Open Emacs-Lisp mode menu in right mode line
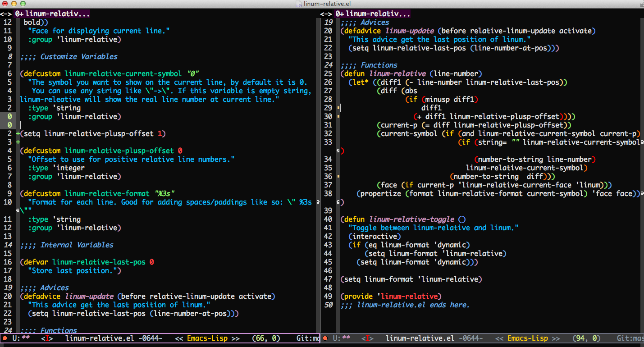Viewport: 644px width, 347px height. point(528,338)
